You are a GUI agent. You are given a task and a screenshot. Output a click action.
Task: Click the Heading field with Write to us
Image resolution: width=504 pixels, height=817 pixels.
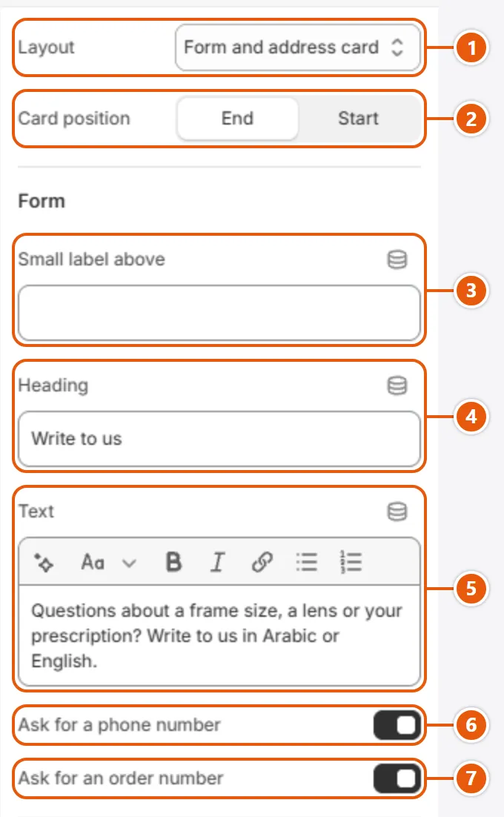coord(219,439)
